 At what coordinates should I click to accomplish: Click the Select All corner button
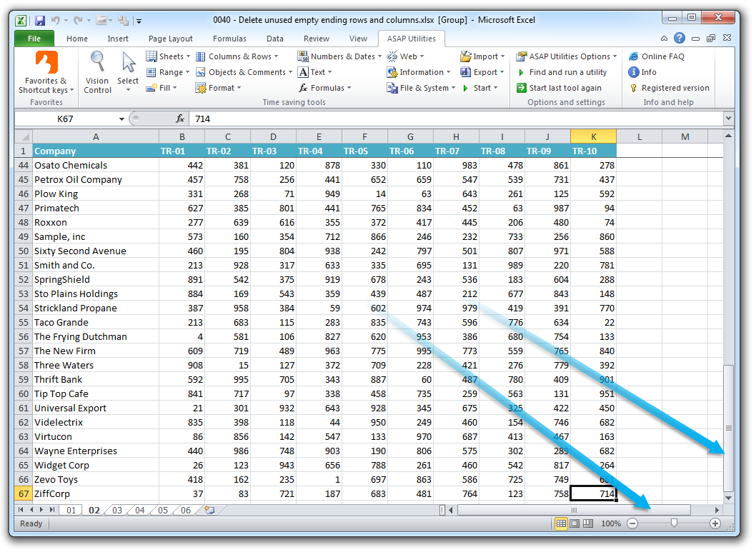(23, 136)
